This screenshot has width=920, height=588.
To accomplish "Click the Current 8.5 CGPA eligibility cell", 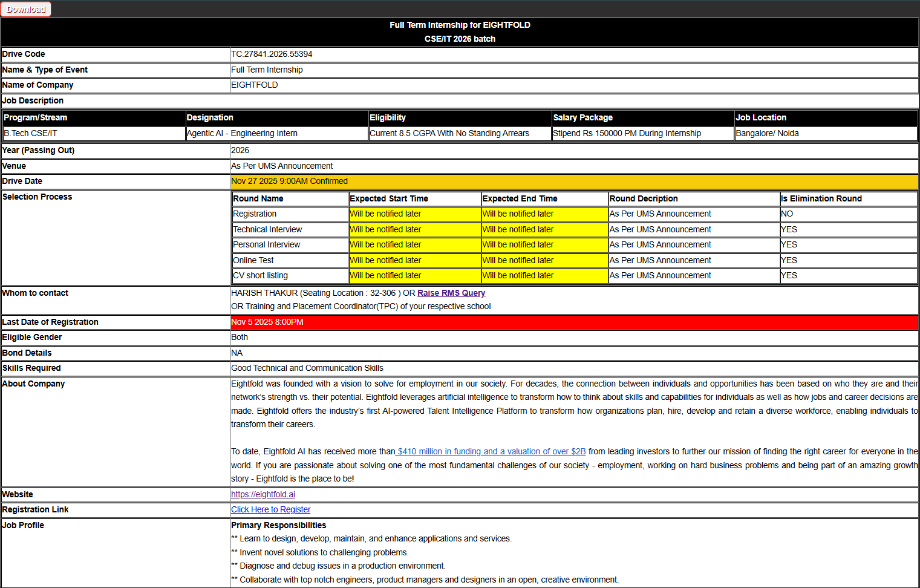I will click(x=460, y=133).
